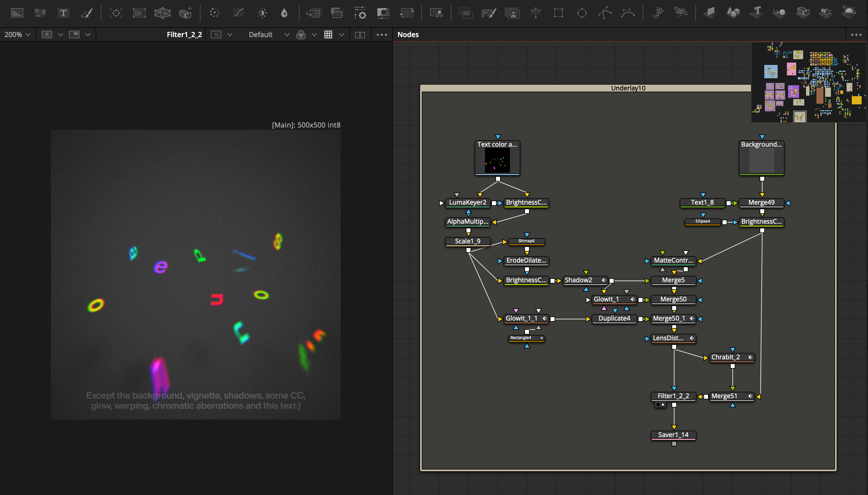Open the viewer options three-dot menu
Image resolution: width=868 pixels, height=495 pixels.
[x=382, y=35]
